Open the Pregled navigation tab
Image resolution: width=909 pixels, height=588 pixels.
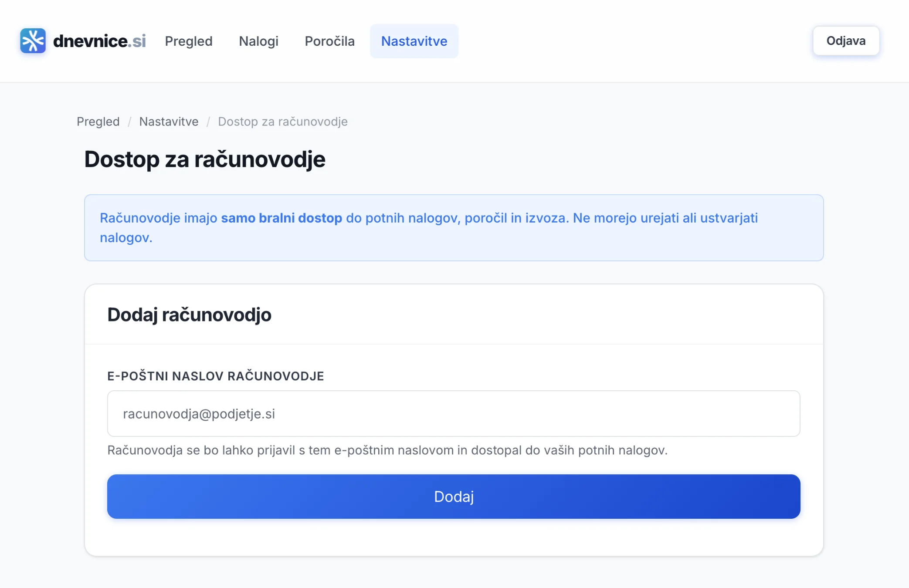[188, 41]
